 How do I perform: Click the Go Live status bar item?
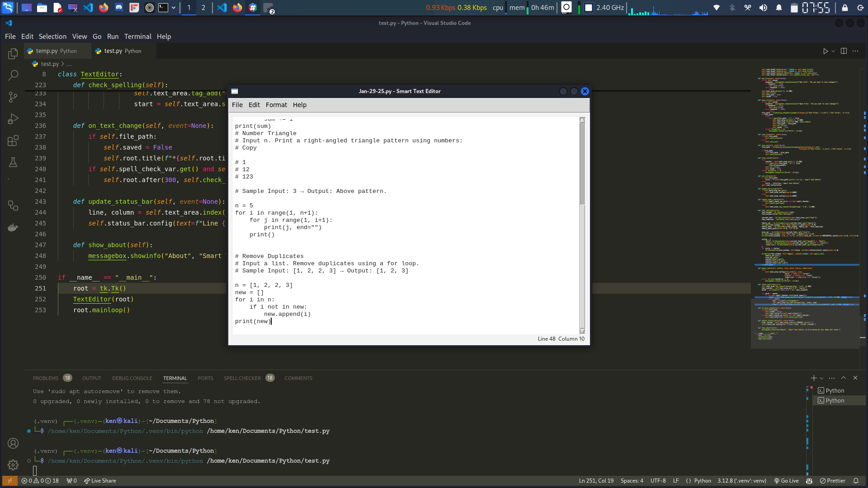(787, 481)
